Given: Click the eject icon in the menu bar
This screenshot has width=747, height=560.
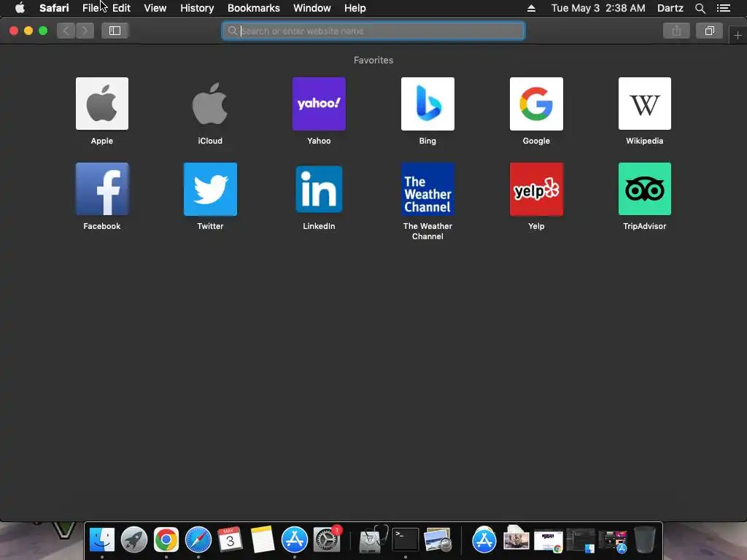Looking at the screenshot, I should tap(531, 8).
